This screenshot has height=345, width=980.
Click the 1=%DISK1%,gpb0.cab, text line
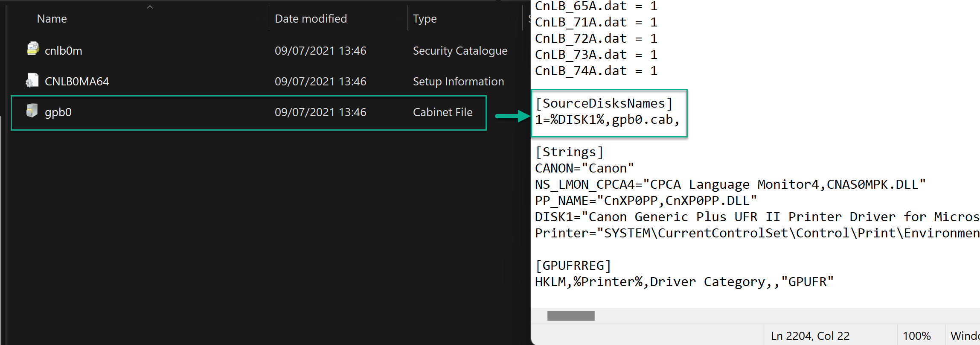tap(607, 120)
